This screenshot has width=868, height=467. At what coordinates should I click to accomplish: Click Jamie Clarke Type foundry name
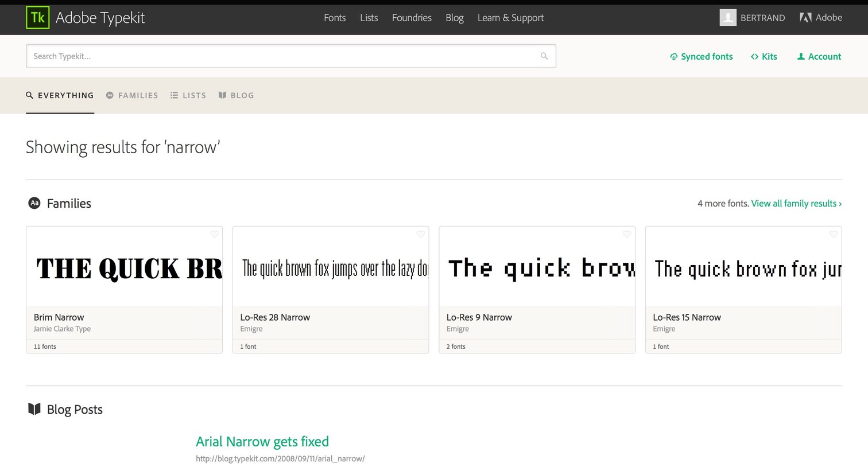pos(62,329)
